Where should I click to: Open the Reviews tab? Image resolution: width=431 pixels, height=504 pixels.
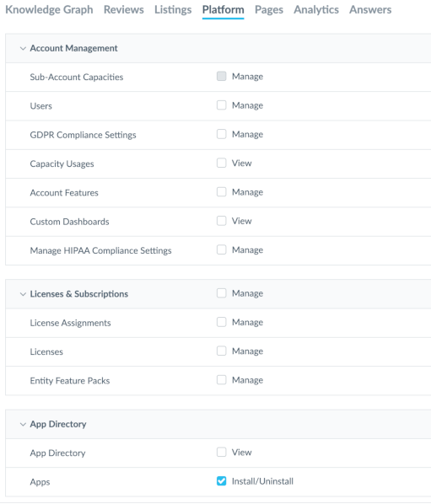pyautogui.click(x=124, y=9)
